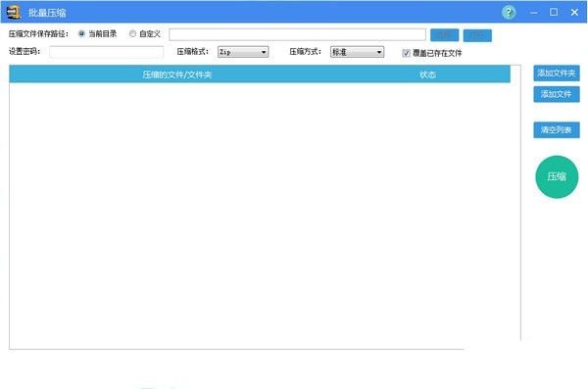Open the 压缩格式 Zip dropdown
The height and width of the screenshot is (389, 588).
pyautogui.click(x=243, y=52)
